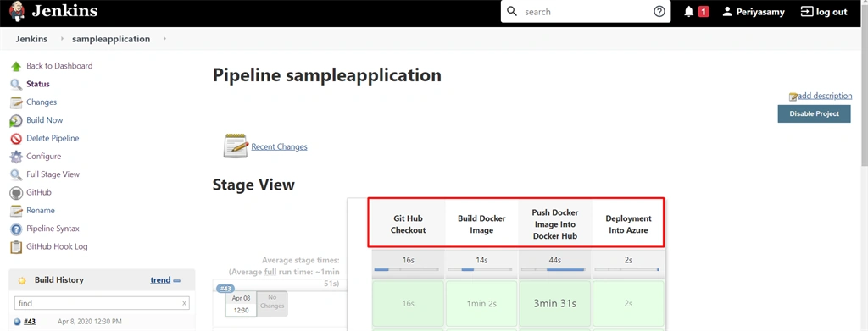Open the notifications bell icon

click(688, 12)
